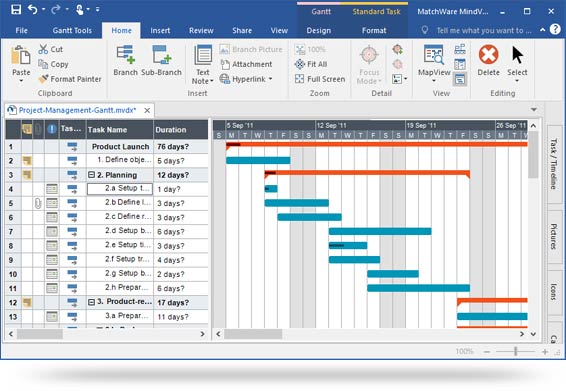566x391 pixels.
Task: Click the Redo arrow icon
Action: click(56, 9)
